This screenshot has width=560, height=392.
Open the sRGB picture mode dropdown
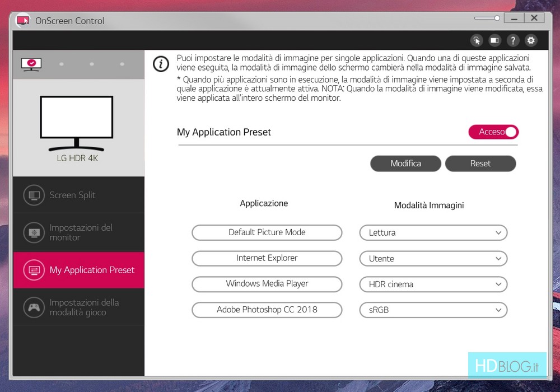tap(433, 310)
